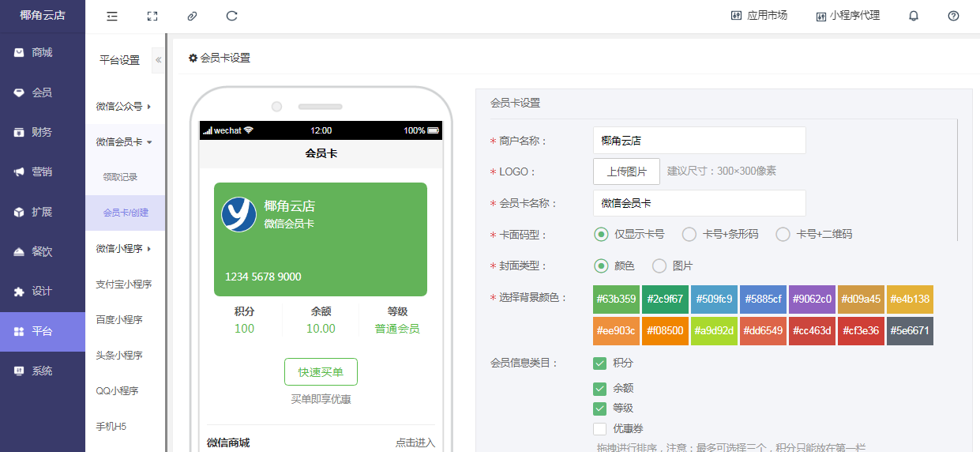Screen dimensions: 980x452
Task: Click the 商户名称 input field
Action: click(x=699, y=141)
